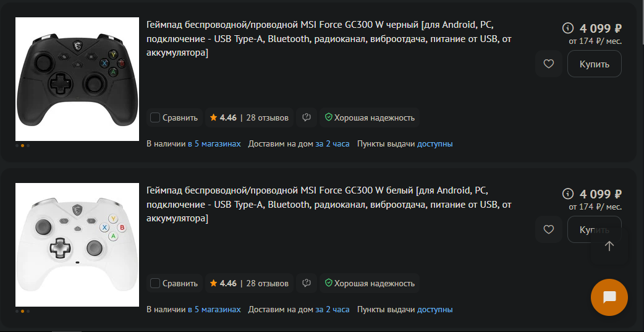Click heart icon for white MSI gamepad
This screenshot has width=644, height=332.
(548, 229)
